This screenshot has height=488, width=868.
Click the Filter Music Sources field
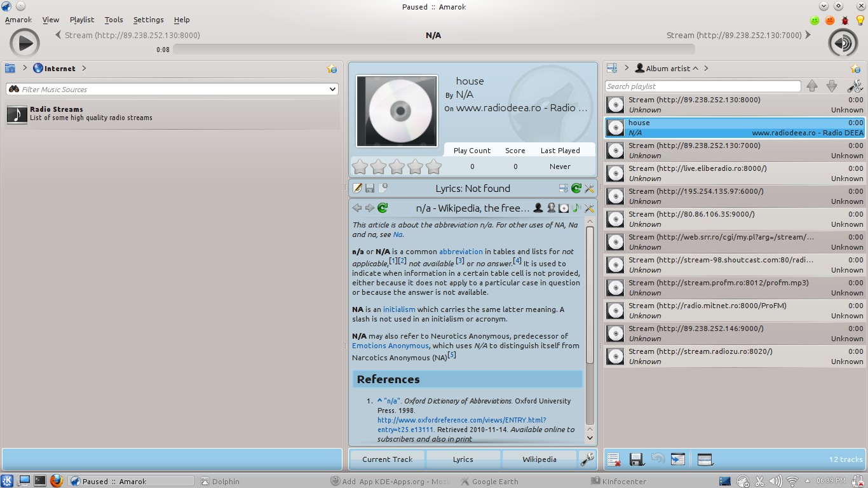tap(172, 90)
